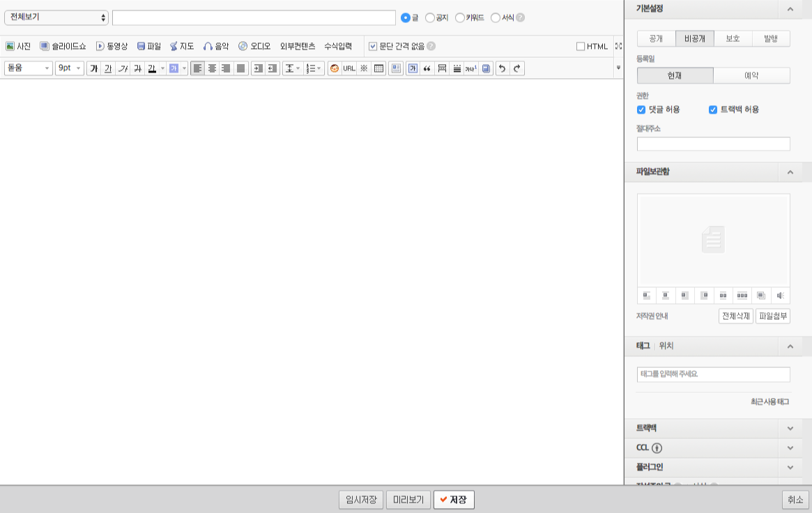Set visibility to 발행
812x513 pixels.
click(x=771, y=39)
